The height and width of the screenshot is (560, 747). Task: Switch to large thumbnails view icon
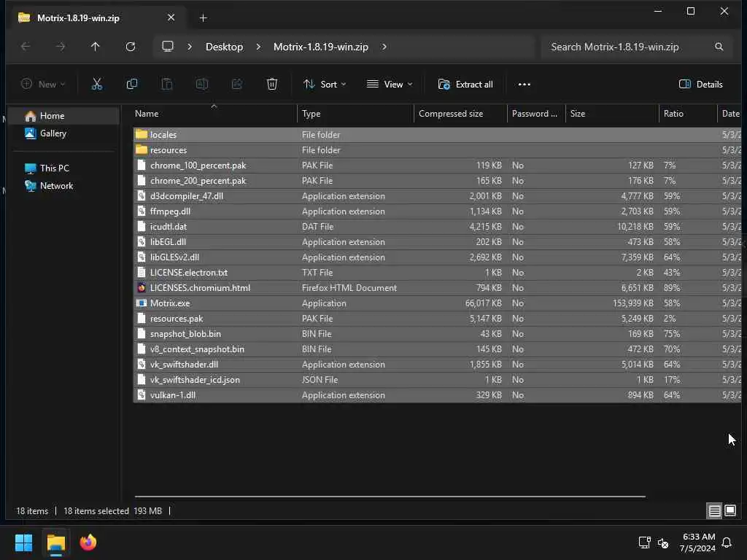[730, 511]
